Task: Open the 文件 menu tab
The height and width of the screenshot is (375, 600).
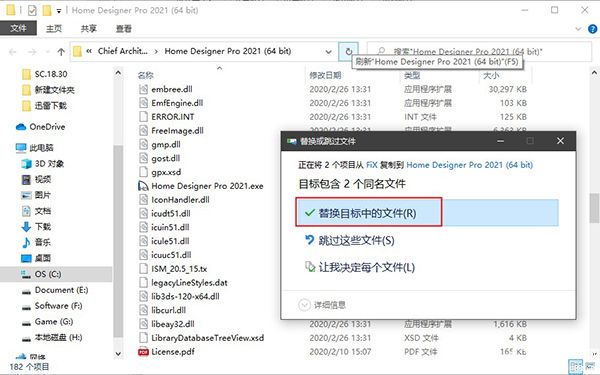Action: [x=18, y=28]
